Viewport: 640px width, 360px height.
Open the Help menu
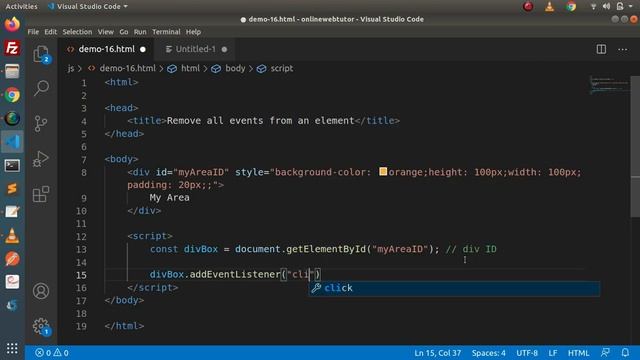tap(193, 32)
